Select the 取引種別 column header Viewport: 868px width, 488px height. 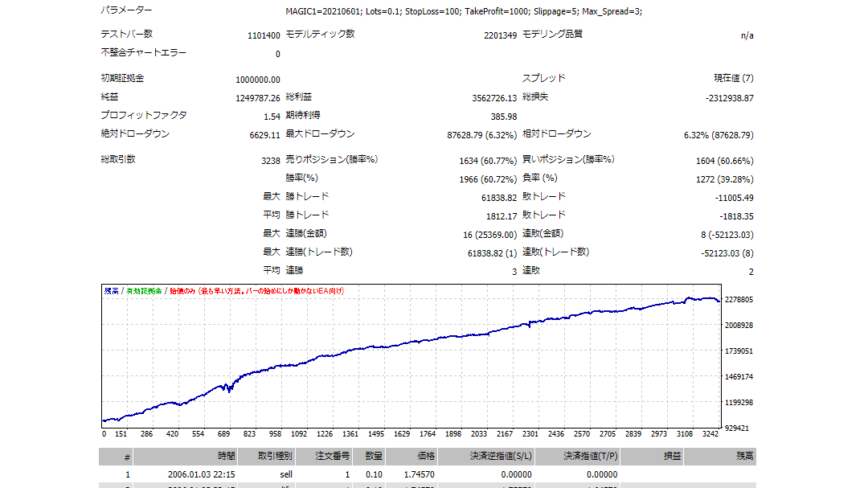pos(267,457)
